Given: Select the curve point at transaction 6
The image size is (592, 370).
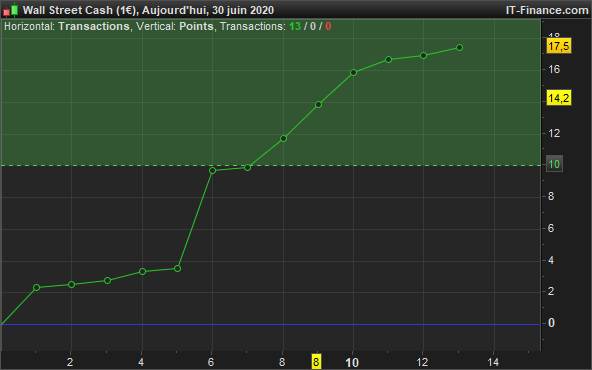Looking at the screenshot, I should (x=213, y=171).
